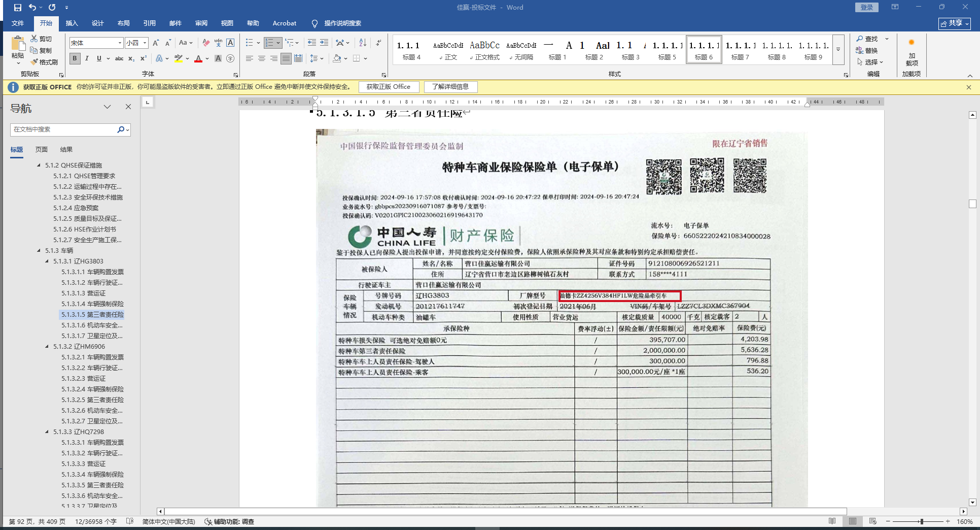Screen dimensions: 980x530
Task: Toggle strikethrough formatting
Action: tap(119, 58)
